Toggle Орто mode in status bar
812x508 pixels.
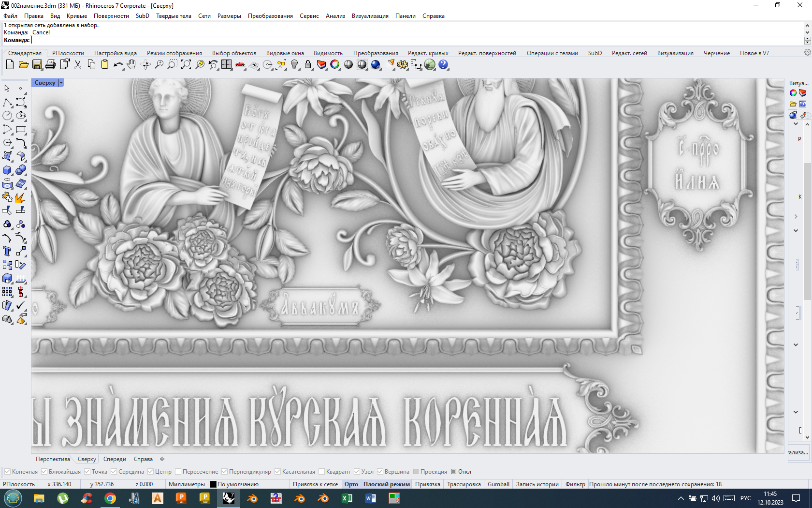[351, 484]
